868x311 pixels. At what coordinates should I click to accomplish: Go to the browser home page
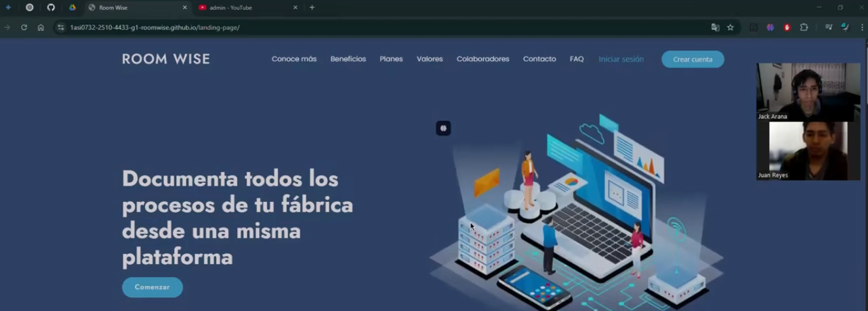(x=40, y=27)
